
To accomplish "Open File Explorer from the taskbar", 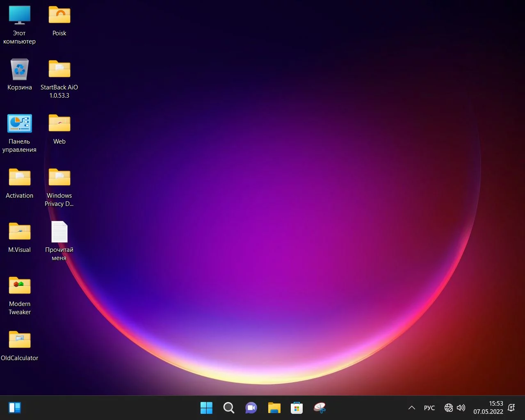I will pos(274,408).
